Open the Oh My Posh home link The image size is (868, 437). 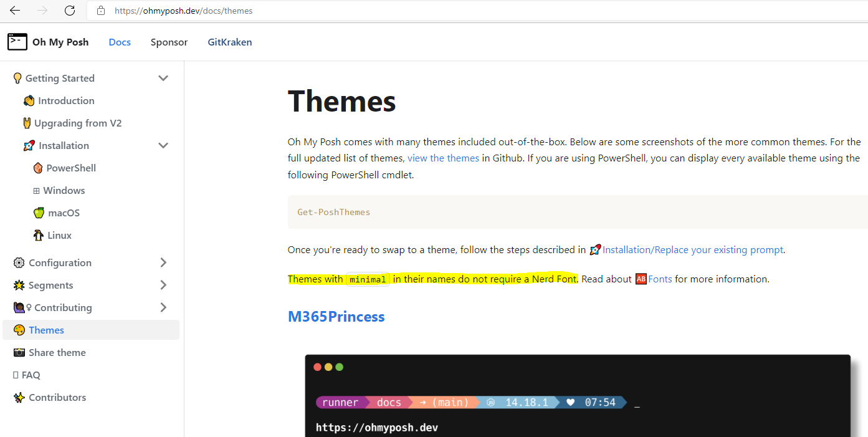[x=60, y=42]
